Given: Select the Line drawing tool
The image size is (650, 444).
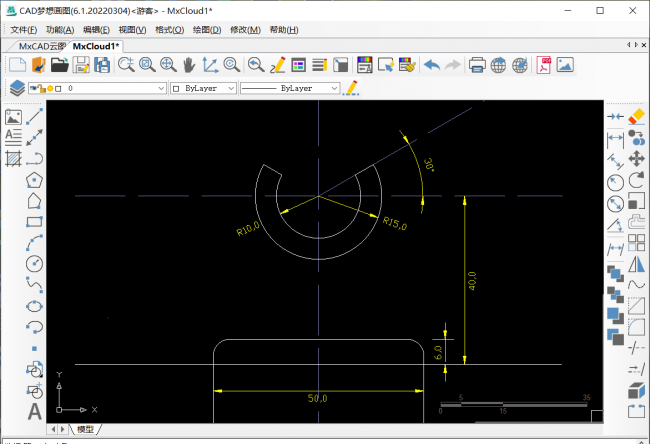Looking at the screenshot, I should pyautogui.click(x=34, y=116).
